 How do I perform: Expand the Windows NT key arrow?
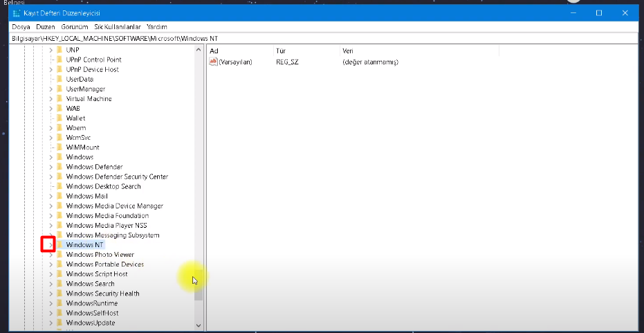click(x=51, y=244)
